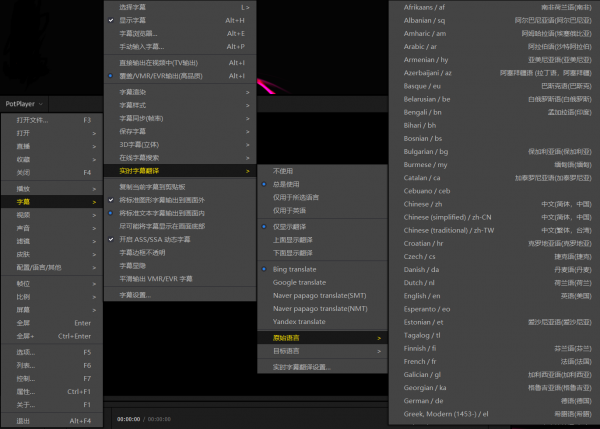Expand the 声音 submenu
The image size is (600, 429).
(x=52, y=228)
